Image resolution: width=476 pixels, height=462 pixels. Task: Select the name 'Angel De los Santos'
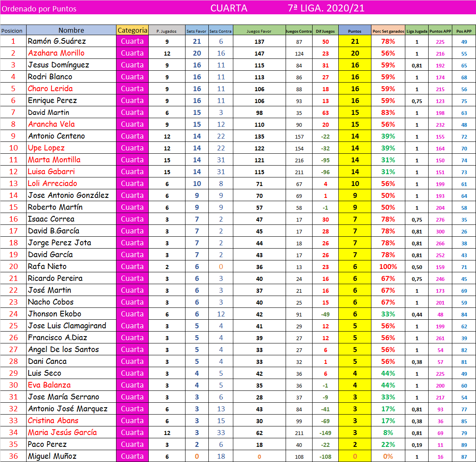(63, 349)
